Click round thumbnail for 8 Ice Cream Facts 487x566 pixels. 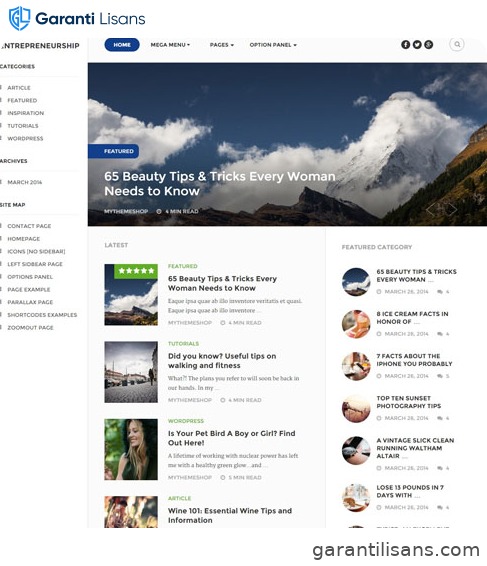point(356,324)
